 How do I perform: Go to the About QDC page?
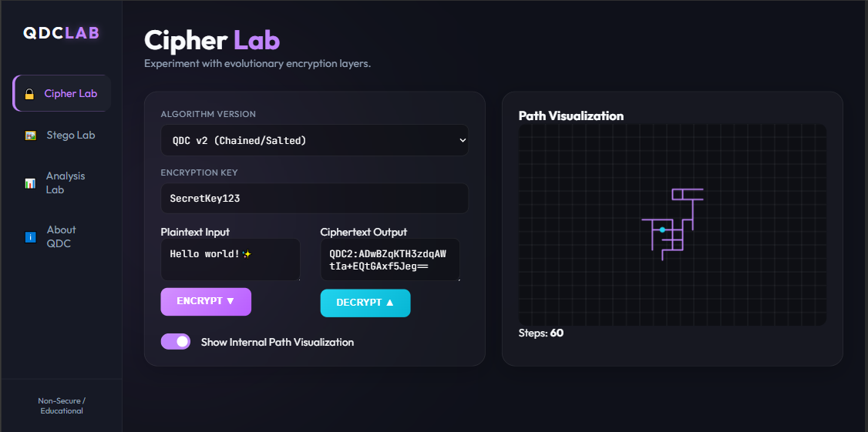click(61, 237)
